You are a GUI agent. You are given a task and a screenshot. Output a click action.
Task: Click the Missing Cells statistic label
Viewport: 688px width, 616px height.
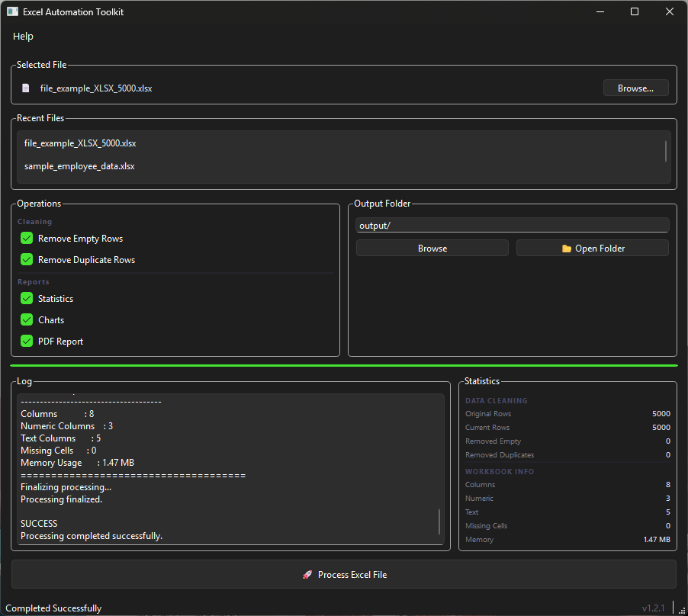(x=486, y=526)
